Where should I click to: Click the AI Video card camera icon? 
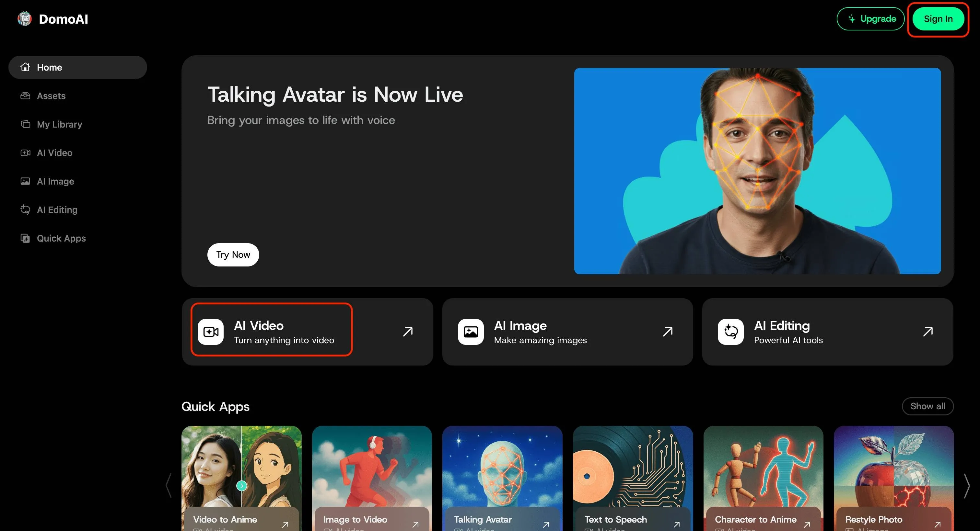pyautogui.click(x=210, y=332)
